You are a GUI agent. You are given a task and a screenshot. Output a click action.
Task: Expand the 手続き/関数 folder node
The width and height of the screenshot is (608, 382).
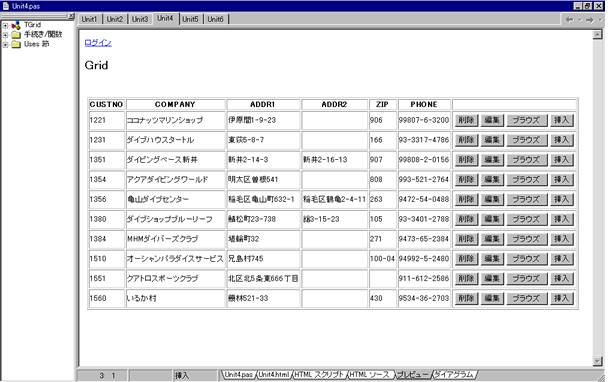(5, 35)
